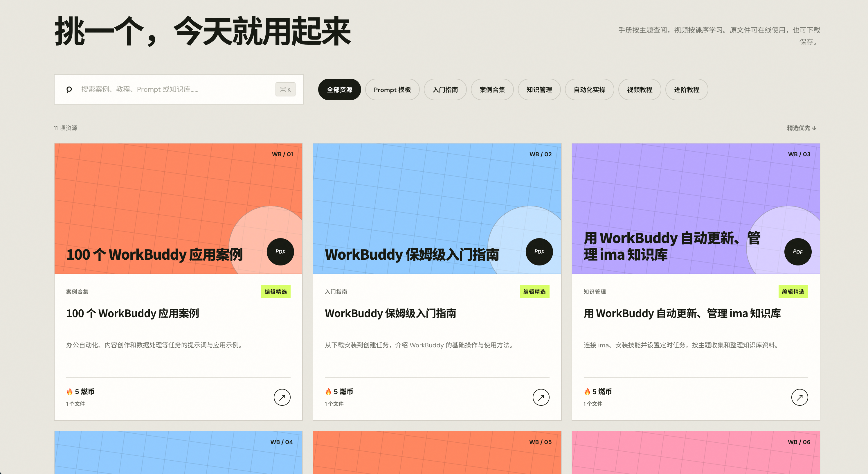The height and width of the screenshot is (474, 868).
Task: Open the WB / 04 blue cover thumbnail
Action: point(178,453)
